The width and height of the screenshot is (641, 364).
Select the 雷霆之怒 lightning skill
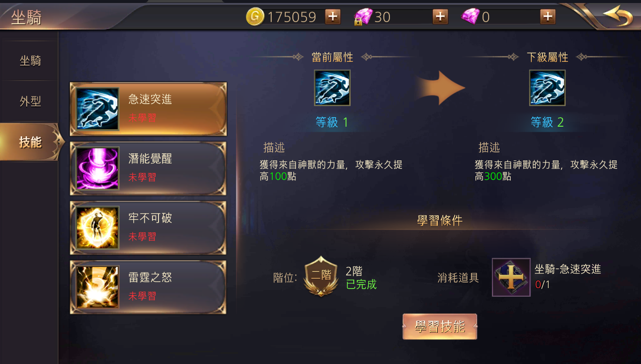click(148, 287)
